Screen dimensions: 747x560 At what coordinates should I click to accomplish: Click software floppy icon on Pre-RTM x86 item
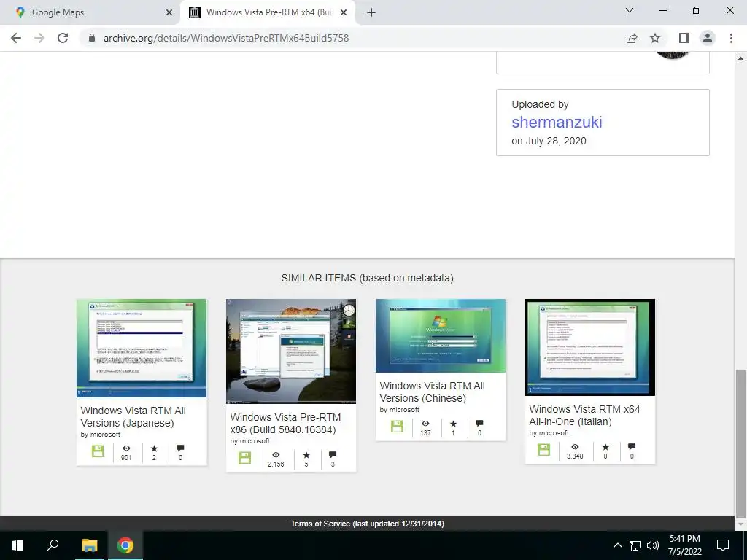pyautogui.click(x=245, y=458)
